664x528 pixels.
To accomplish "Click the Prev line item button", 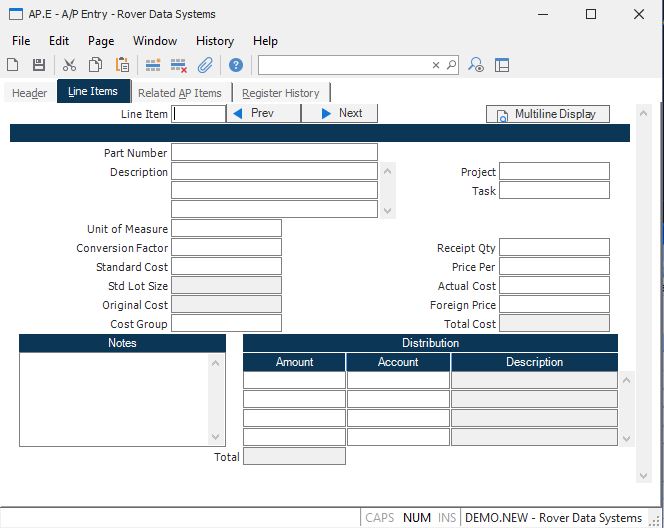I will click(264, 114).
